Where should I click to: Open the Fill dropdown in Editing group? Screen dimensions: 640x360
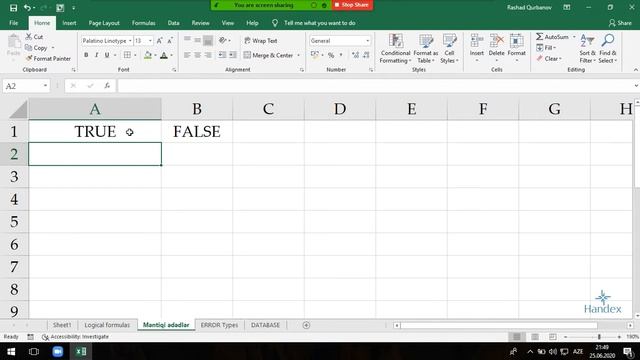(x=546, y=48)
